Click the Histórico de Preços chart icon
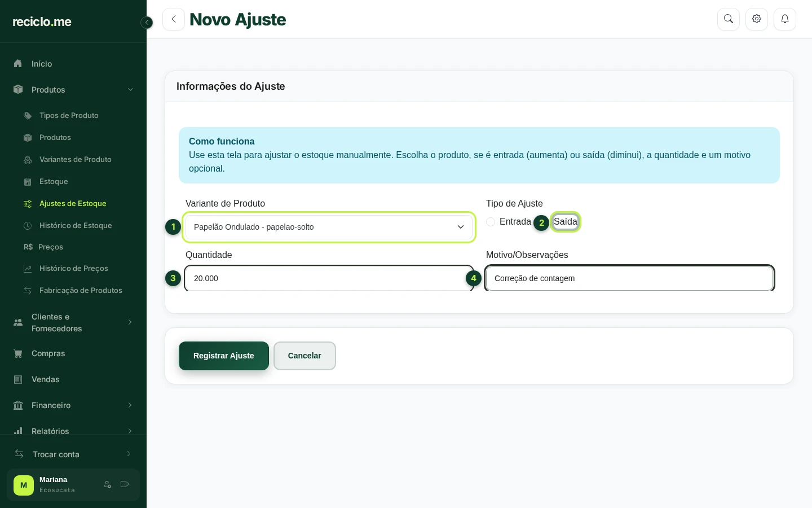Image resolution: width=812 pixels, height=508 pixels. 28,269
